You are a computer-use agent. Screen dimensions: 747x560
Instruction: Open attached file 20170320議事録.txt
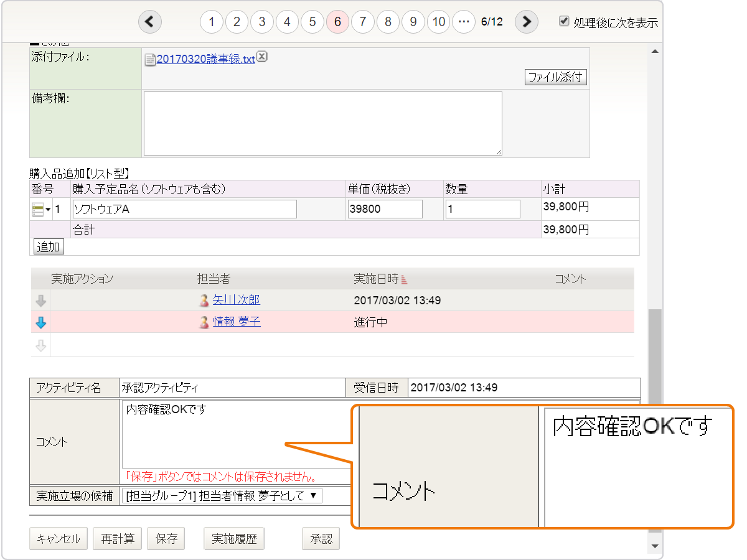click(x=205, y=59)
